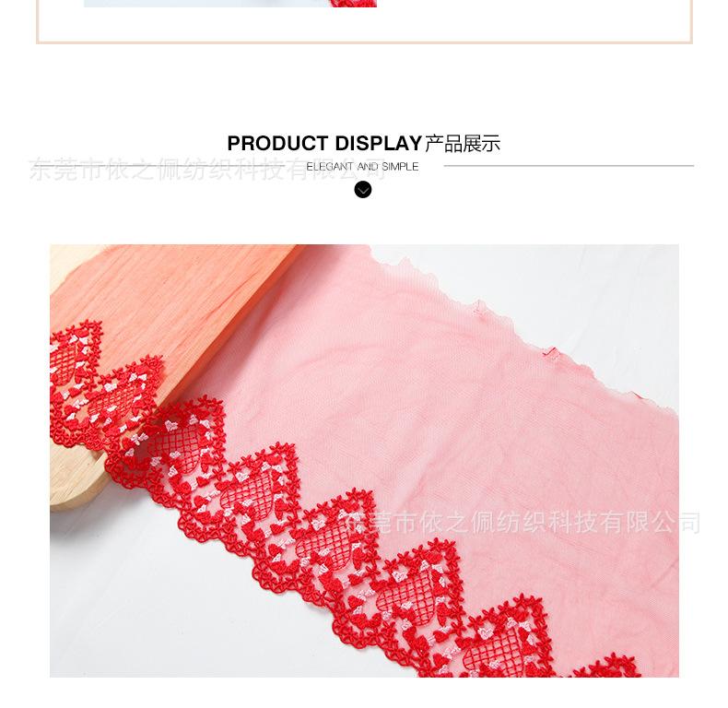The image size is (728, 708).
Task: Click the faded company watermark beside the heading
Action: point(206,169)
